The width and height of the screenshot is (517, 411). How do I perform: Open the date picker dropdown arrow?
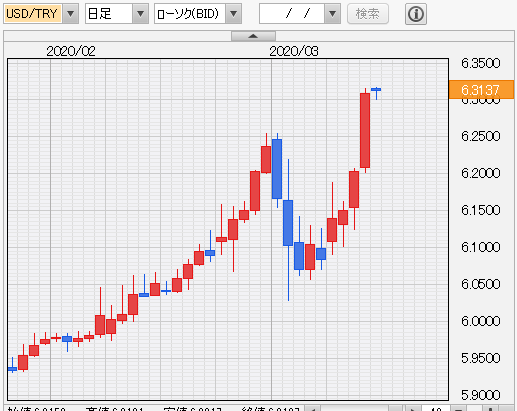click(332, 14)
